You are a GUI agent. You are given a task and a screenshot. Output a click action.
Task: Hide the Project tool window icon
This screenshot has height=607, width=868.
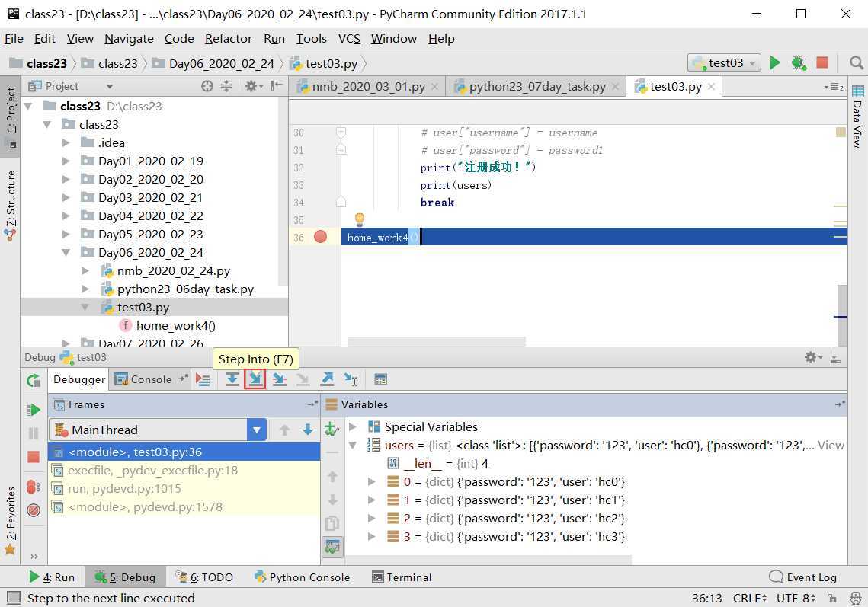point(276,86)
